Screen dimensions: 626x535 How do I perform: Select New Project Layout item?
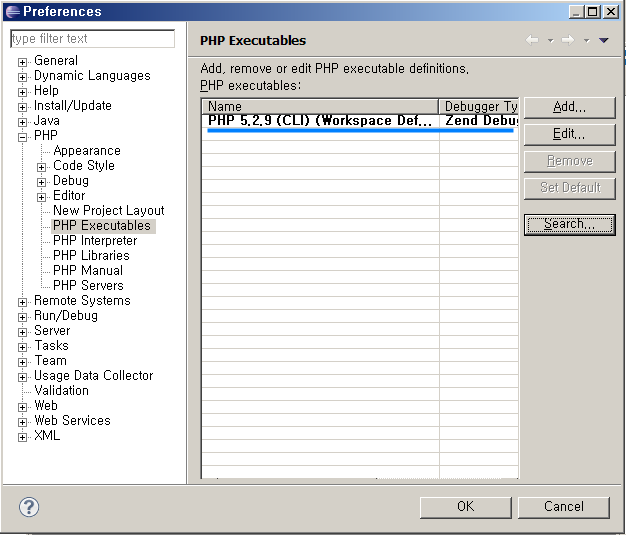[109, 210]
